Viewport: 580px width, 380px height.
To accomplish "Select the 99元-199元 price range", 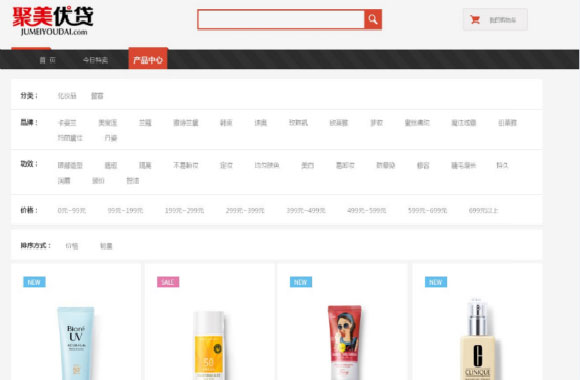I will click(x=125, y=211).
